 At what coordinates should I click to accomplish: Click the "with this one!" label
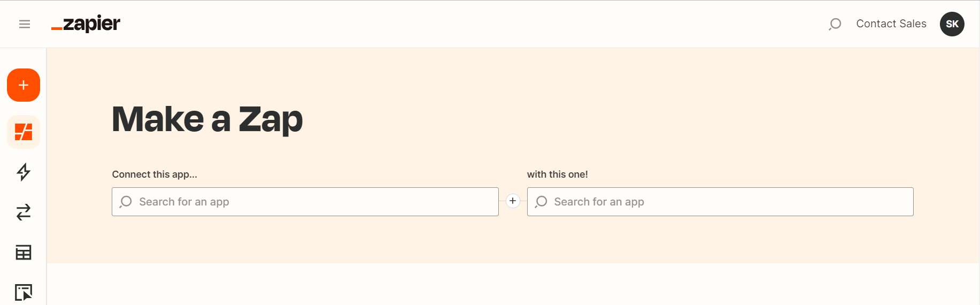pyautogui.click(x=557, y=174)
